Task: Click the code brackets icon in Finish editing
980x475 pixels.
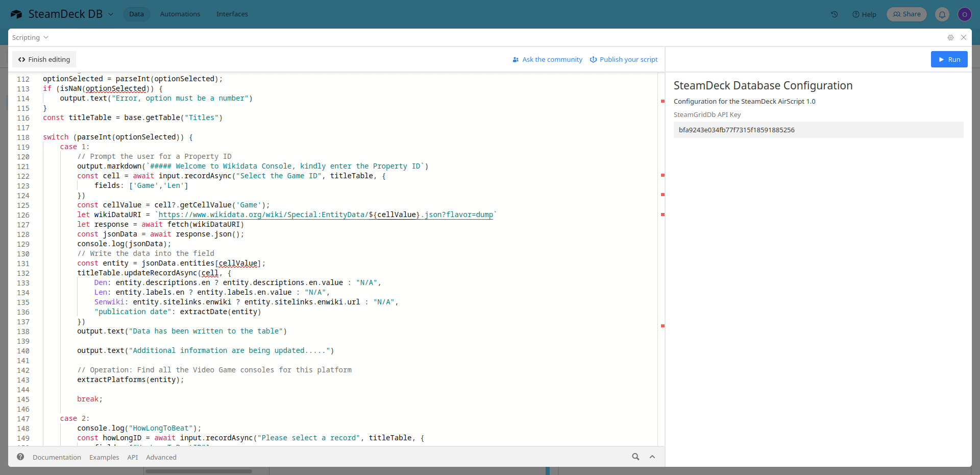Action: (x=21, y=60)
